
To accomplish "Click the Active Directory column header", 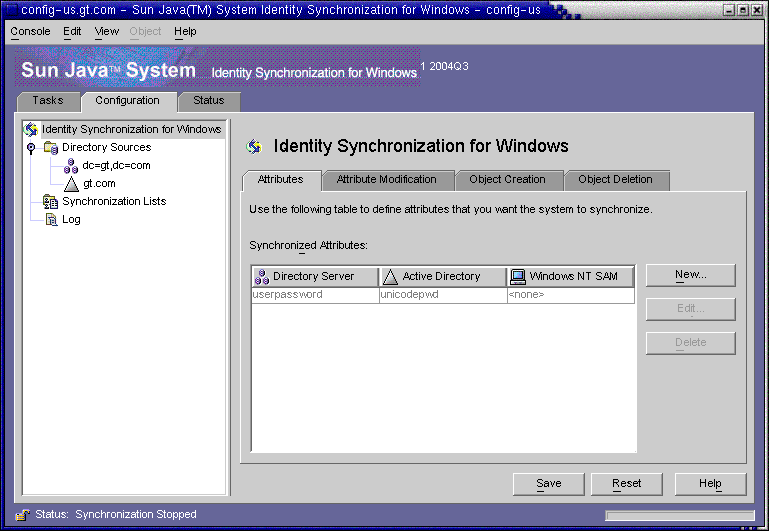I will pyautogui.click(x=443, y=277).
